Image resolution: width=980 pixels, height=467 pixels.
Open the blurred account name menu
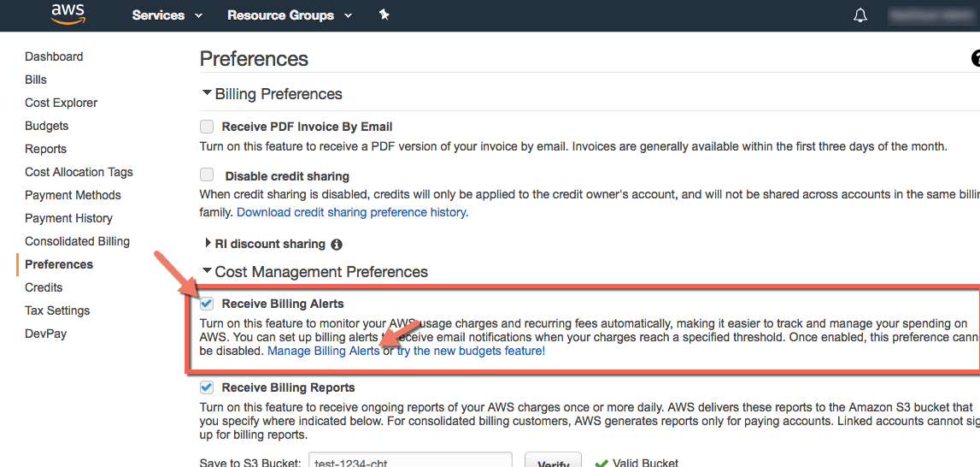[931, 15]
